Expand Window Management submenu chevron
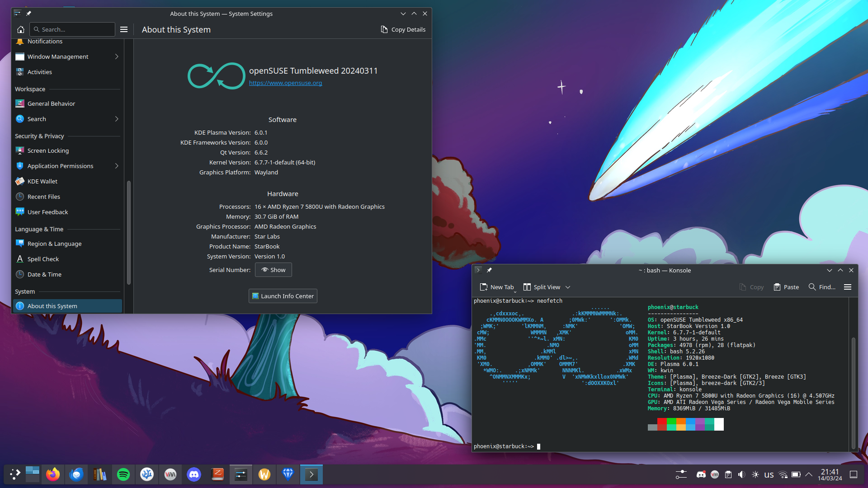The width and height of the screenshot is (868, 488). coord(117,56)
